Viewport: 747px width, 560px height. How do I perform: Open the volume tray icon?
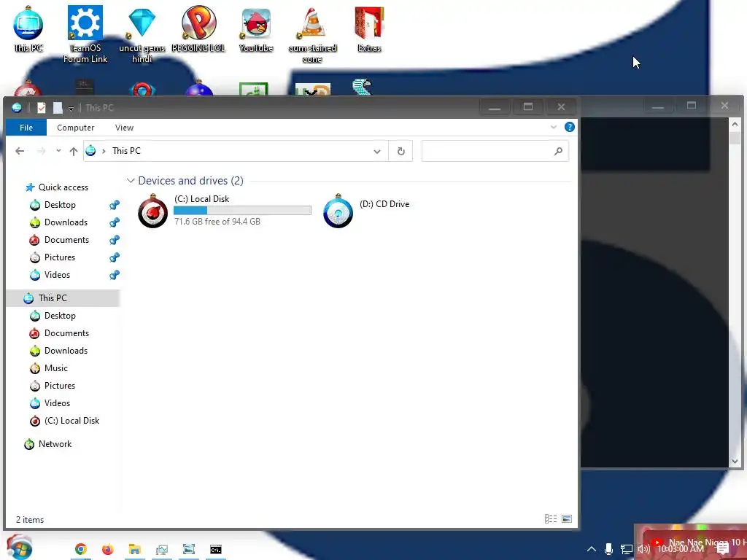(x=643, y=550)
